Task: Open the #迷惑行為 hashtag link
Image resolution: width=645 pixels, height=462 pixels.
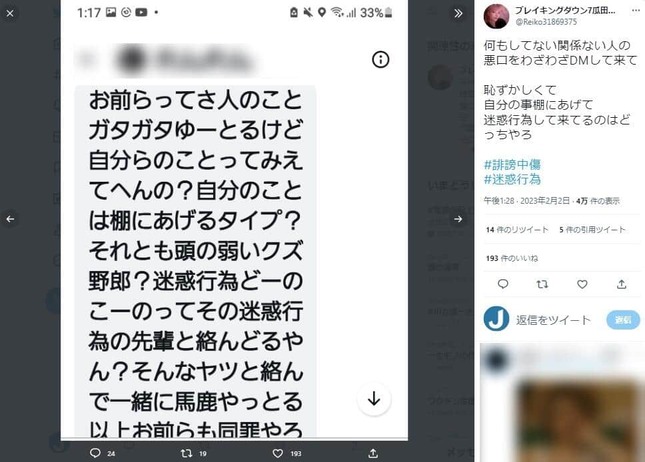Action: 512,179
